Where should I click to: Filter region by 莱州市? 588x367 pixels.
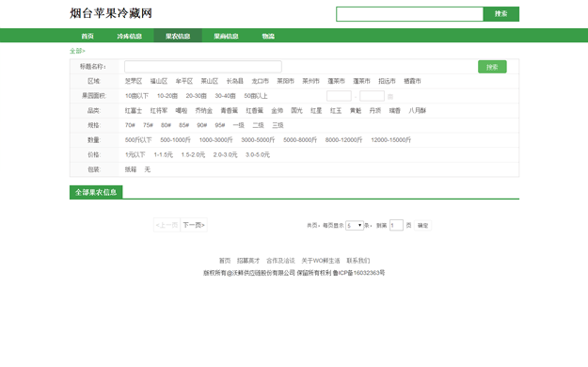click(310, 81)
